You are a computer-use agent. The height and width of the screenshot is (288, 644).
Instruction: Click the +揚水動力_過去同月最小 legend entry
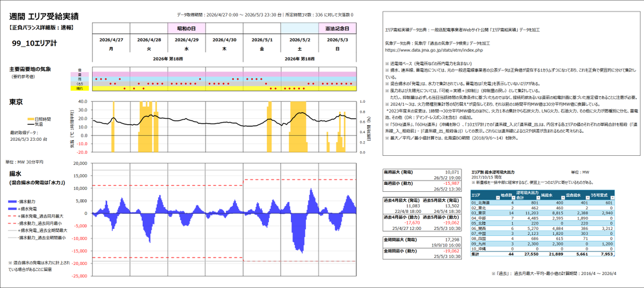[x=35, y=223]
